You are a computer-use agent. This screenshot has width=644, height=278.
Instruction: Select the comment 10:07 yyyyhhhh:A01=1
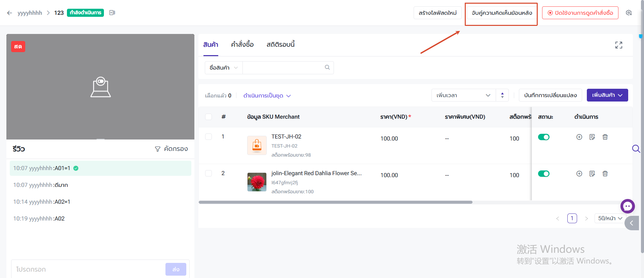point(101,168)
